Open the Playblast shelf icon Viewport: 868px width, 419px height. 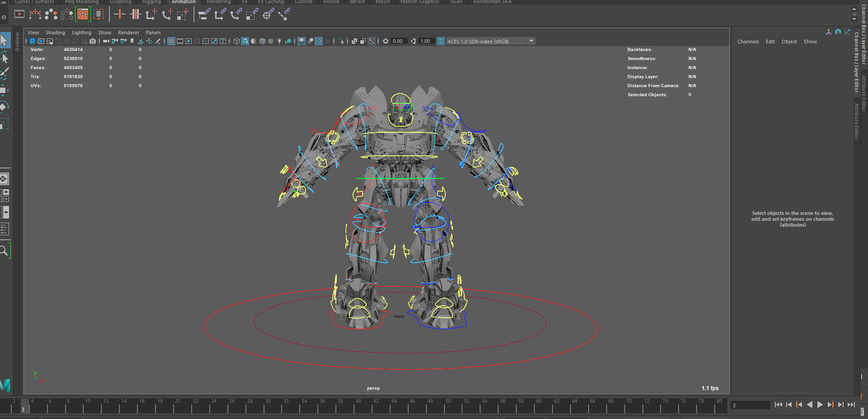pos(20,15)
